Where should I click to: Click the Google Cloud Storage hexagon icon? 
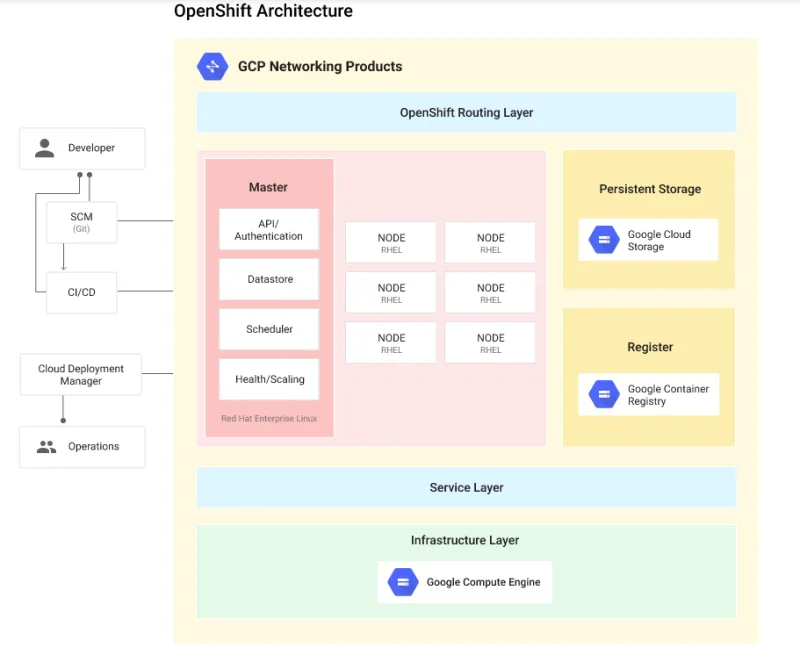point(604,240)
